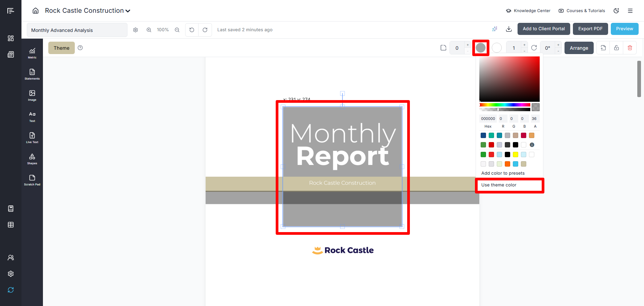
Task: Open the Scratch Pad tool
Action: (32, 180)
